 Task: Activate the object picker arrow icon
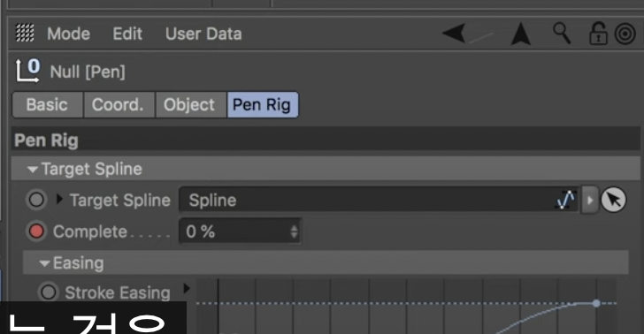pos(614,200)
